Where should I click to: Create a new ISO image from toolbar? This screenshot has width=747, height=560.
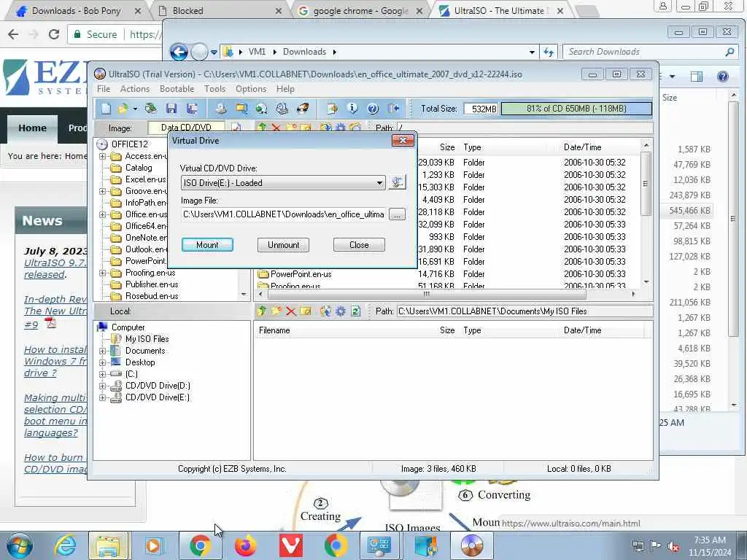click(106, 109)
